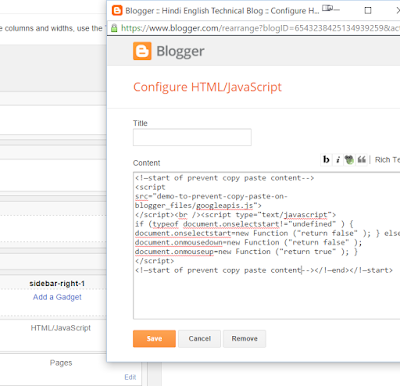Click the Title input field

point(192,137)
